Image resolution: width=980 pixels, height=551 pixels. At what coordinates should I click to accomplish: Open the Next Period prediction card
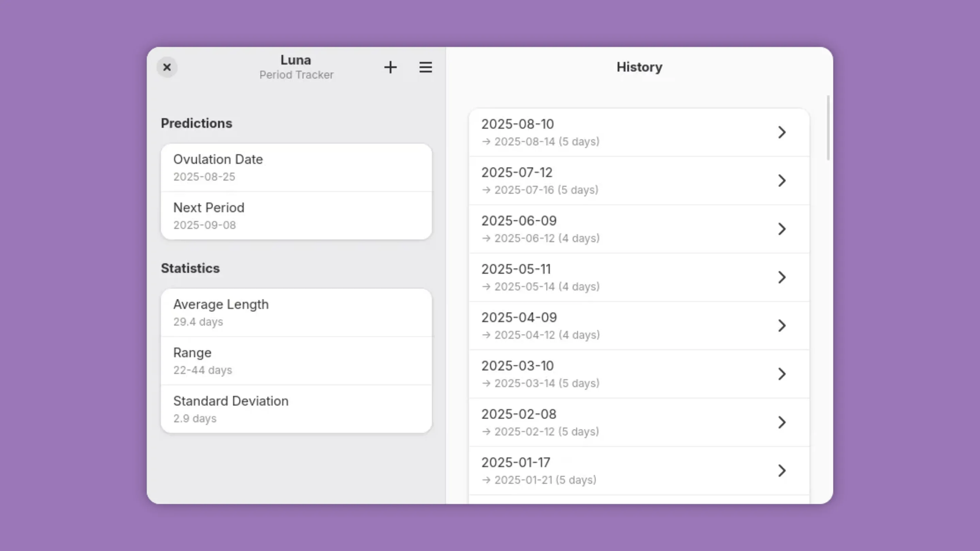tap(296, 215)
